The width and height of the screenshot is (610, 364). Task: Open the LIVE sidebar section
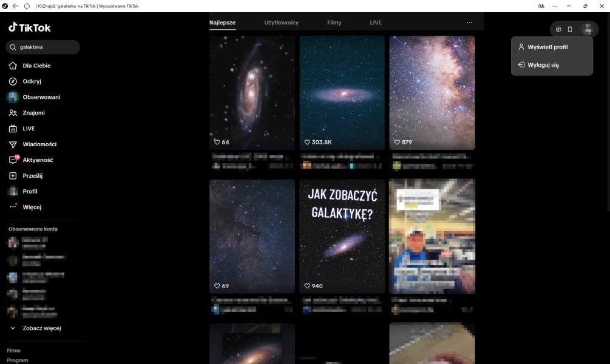click(29, 129)
